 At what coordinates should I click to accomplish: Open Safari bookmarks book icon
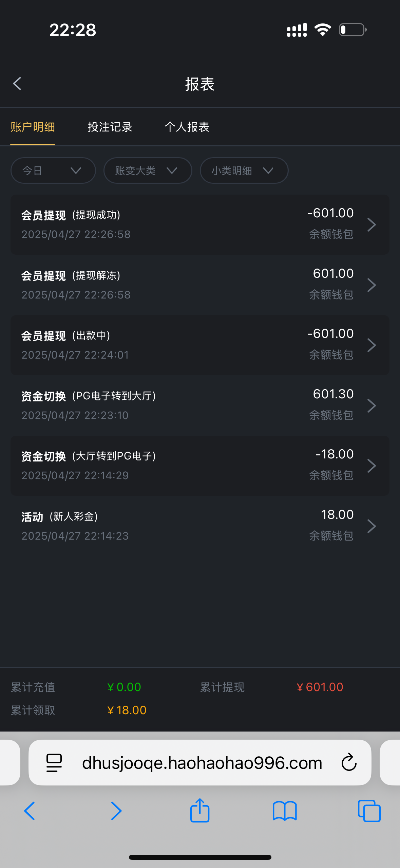click(285, 811)
